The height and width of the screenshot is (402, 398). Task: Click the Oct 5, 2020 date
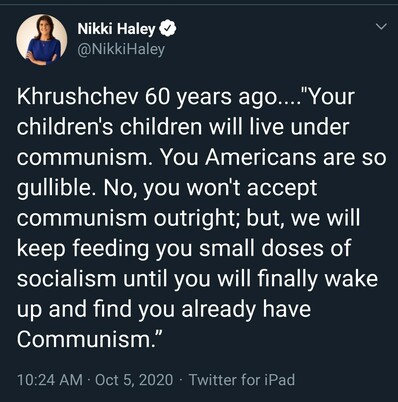tap(134, 380)
